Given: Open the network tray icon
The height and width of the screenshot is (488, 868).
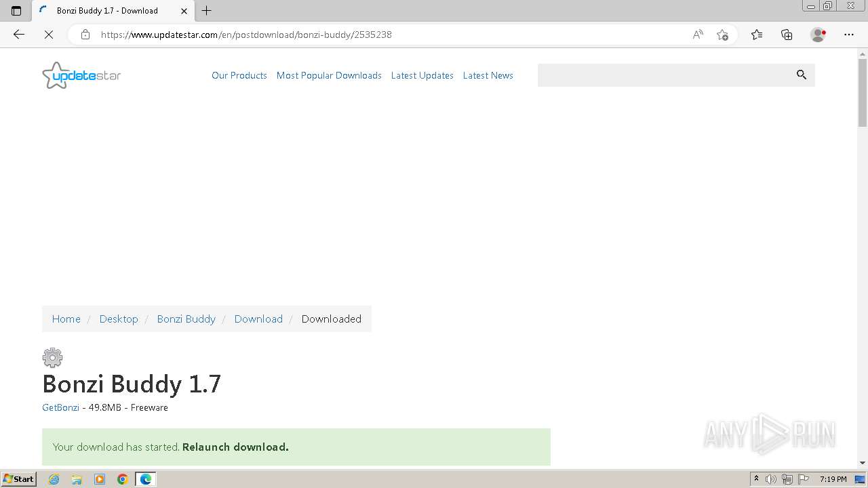Looking at the screenshot, I should (x=787, y=479).
